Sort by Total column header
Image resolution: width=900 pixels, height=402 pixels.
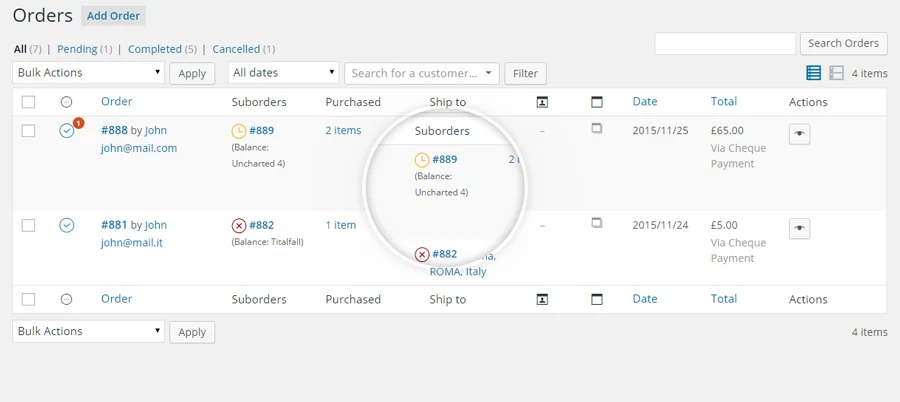click(723, 101)
